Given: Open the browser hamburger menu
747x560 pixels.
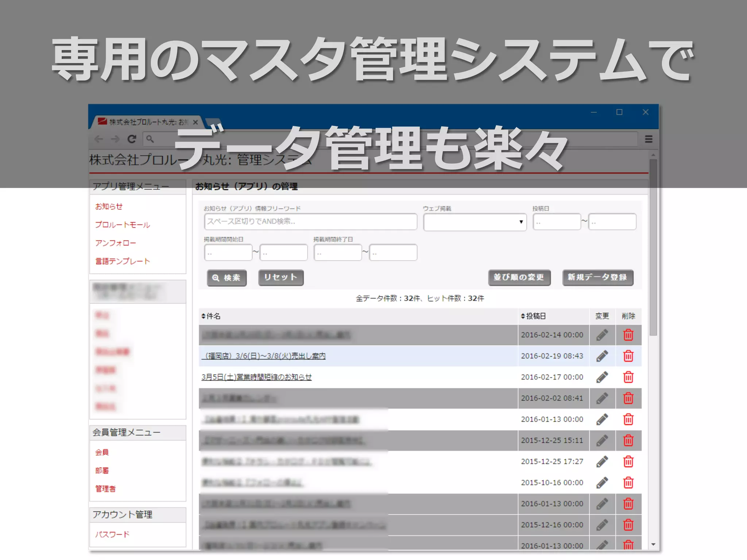Looking at the screenshot, I should coord(649,139).
